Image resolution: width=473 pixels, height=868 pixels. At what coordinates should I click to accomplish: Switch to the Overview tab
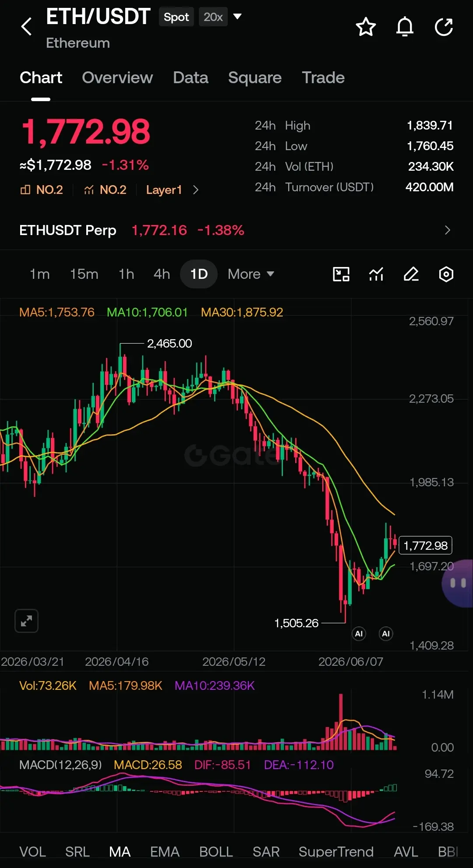[x=117, y=77]
